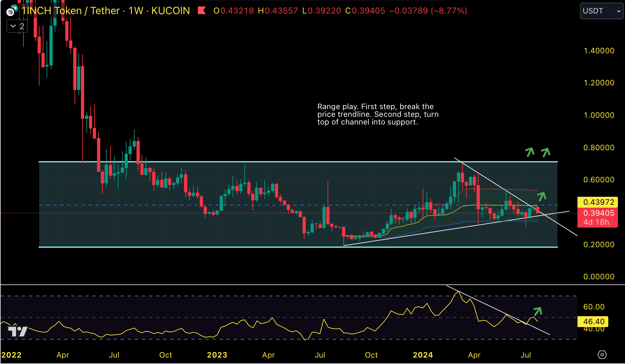Click the O0.43218 open value in header

[x=233, y=11]
